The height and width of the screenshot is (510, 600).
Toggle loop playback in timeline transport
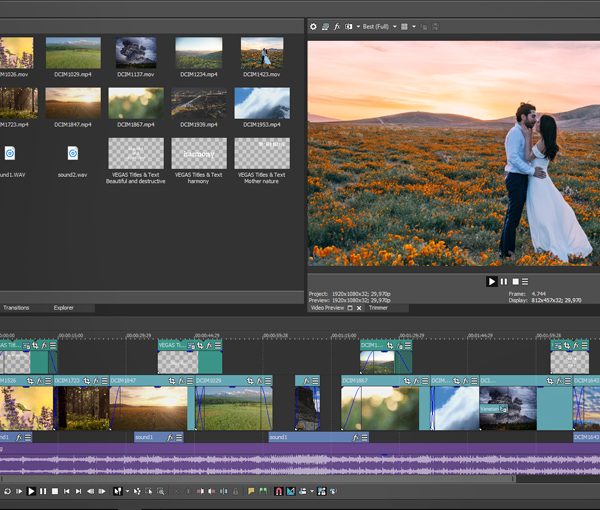coord(7,491)
